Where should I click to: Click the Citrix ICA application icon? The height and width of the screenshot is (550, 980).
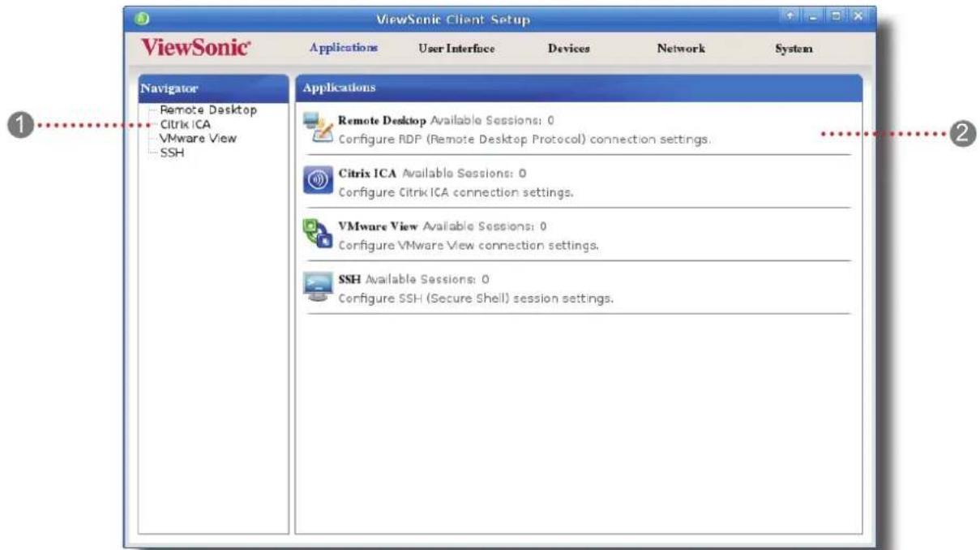pyautogui.click(x=318, y=181)
